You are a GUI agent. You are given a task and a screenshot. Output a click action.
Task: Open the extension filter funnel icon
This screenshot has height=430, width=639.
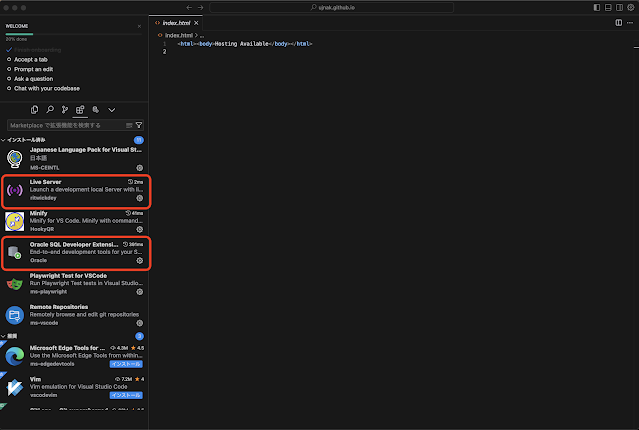(x=139, y=125)
